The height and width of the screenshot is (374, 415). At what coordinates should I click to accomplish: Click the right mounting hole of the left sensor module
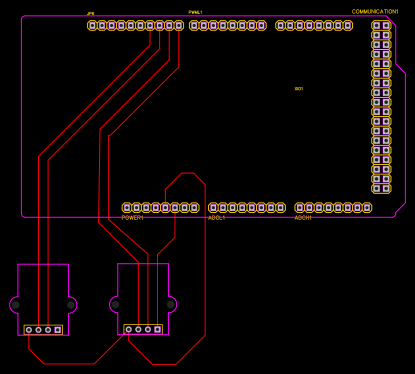pos(71,305)
